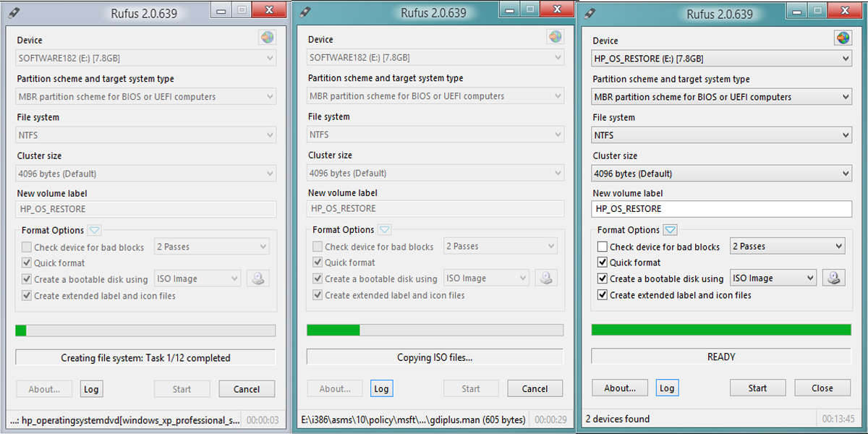Click Start button in middle window
Image resolution: width=868 pixels, height=434 pixels.
[x=471, y=388]
